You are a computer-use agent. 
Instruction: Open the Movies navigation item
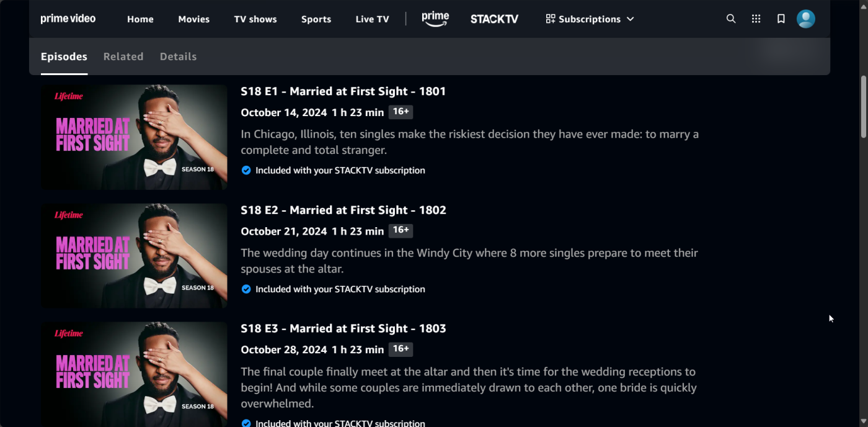[x=194, y=19]
